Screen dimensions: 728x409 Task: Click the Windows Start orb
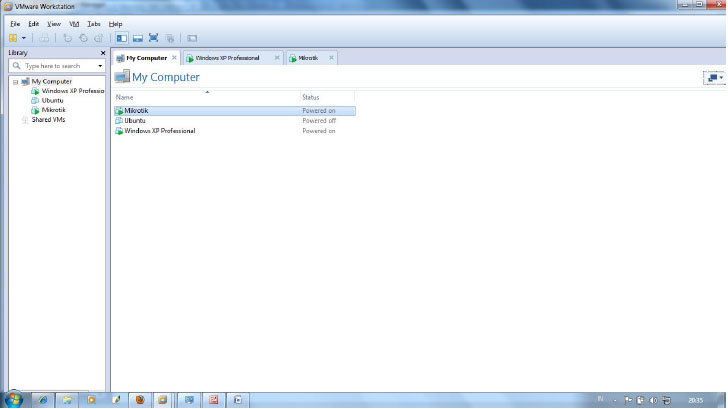(13, 400)
